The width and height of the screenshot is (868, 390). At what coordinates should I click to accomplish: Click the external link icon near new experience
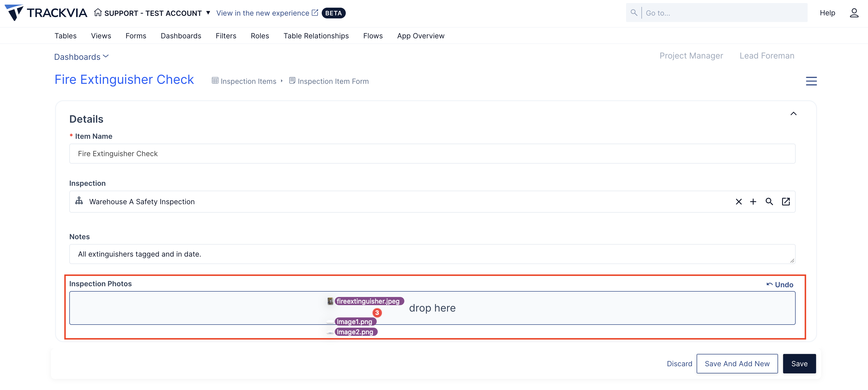click(x=315, y=13)
